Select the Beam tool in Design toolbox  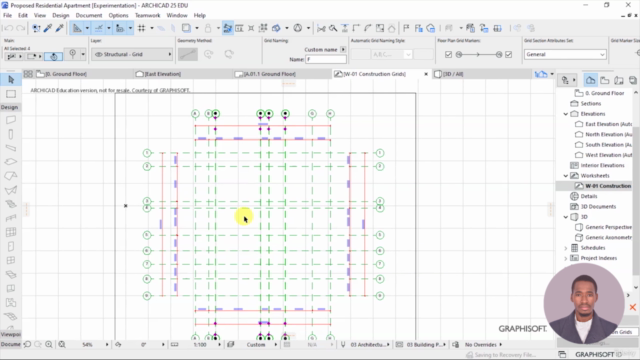(x=11, y=148)
